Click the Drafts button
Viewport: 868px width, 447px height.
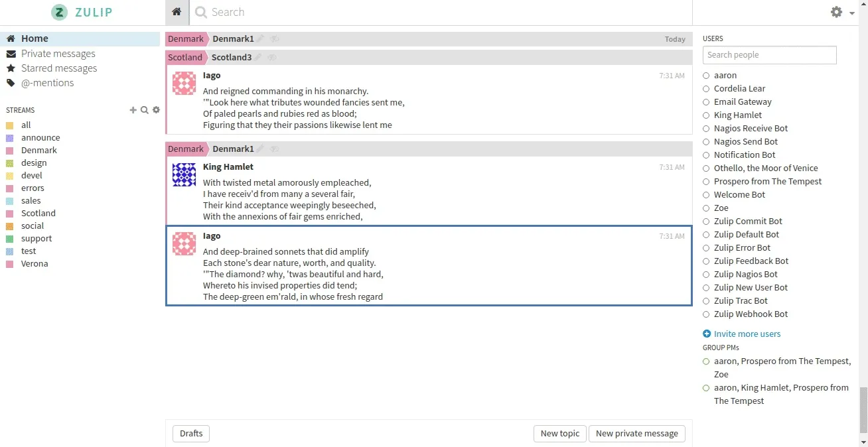191,434
